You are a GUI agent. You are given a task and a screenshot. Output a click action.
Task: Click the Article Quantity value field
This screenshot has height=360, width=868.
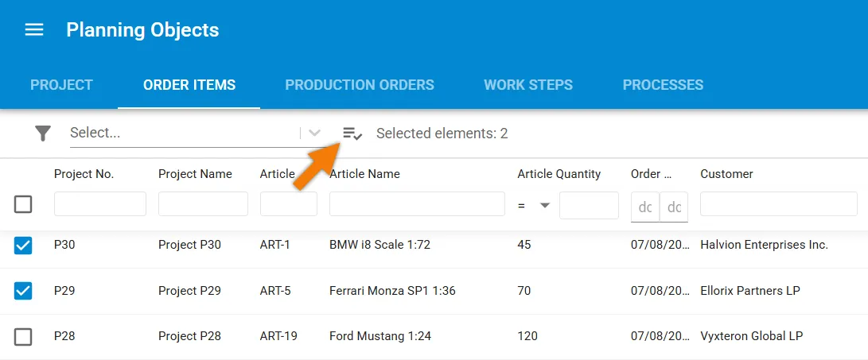[x=589, y=206]
